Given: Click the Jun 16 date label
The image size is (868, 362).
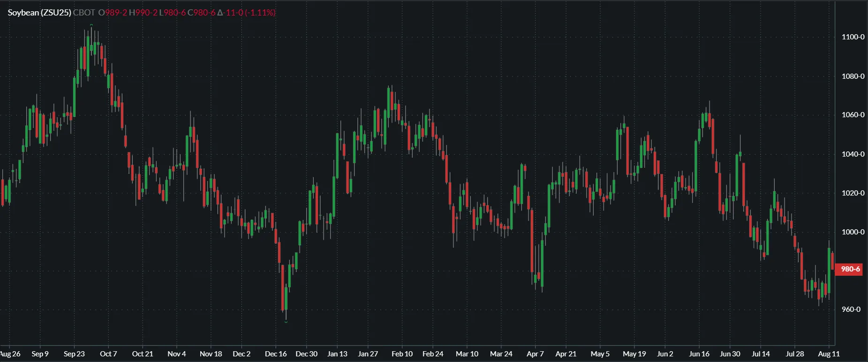Looking at the screenshot, I should (699, 354).
